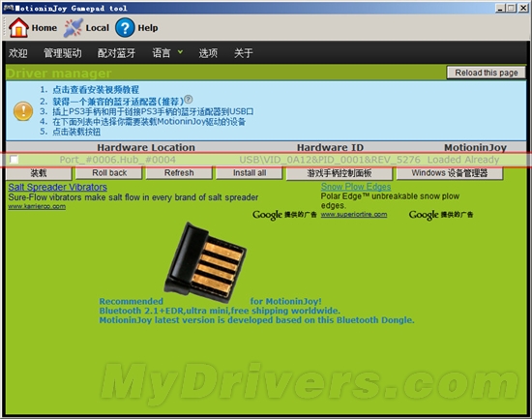Switch to the 管理驱动 tab
532x419 pixels.
pos(63,52)
